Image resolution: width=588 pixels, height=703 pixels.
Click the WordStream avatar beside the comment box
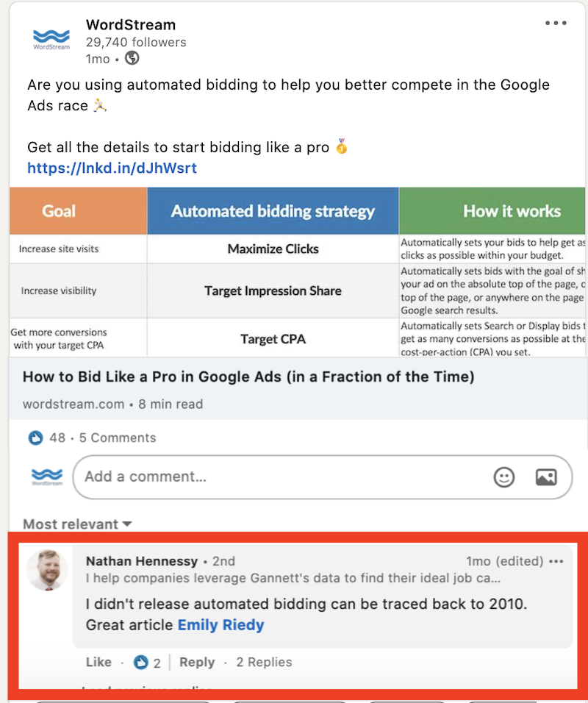tap(47, 477)
